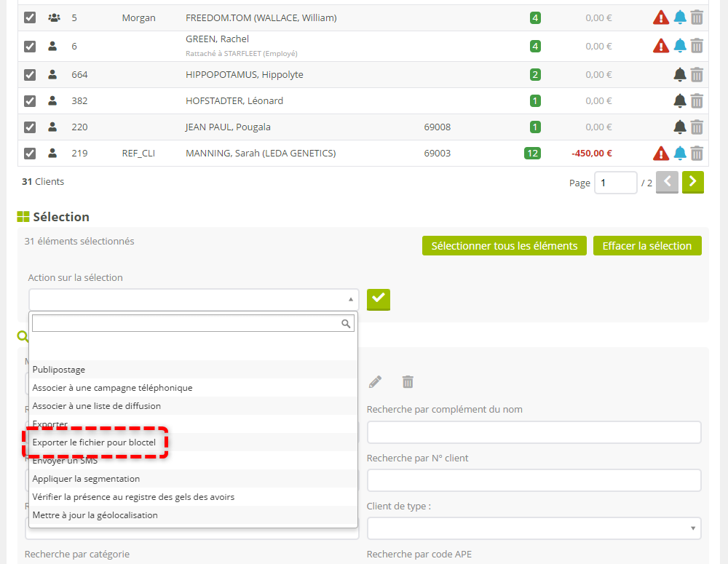
Task: Click Sélectionner tous les éléments button
Action: pos(505,246)
